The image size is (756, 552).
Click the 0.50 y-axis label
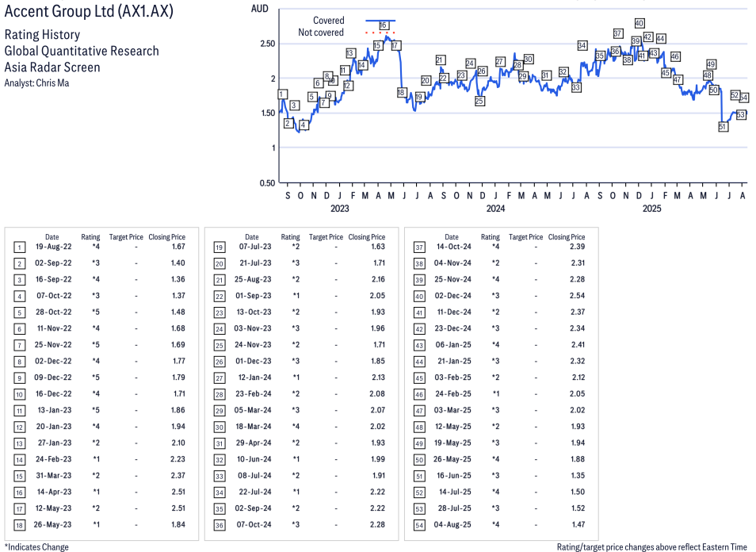267,183
